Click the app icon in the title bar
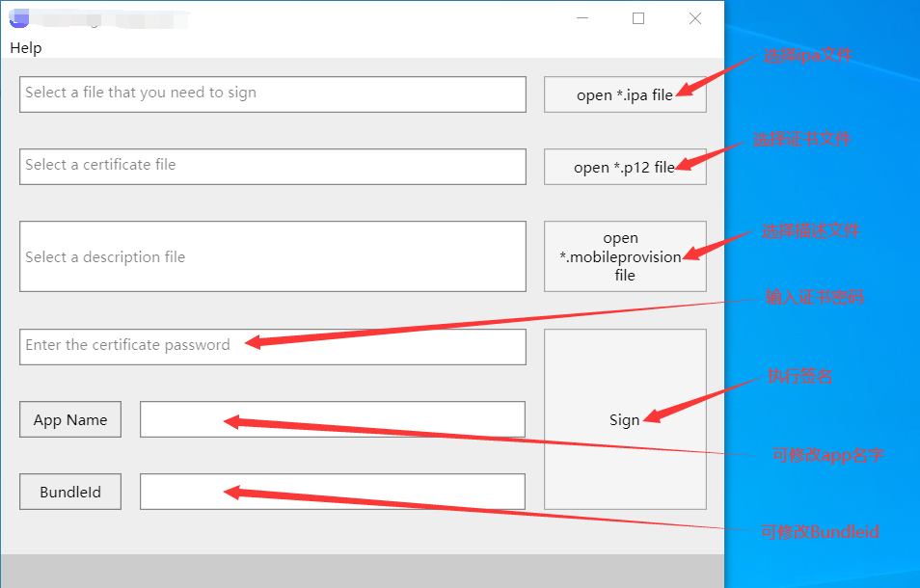 (18, 18)
